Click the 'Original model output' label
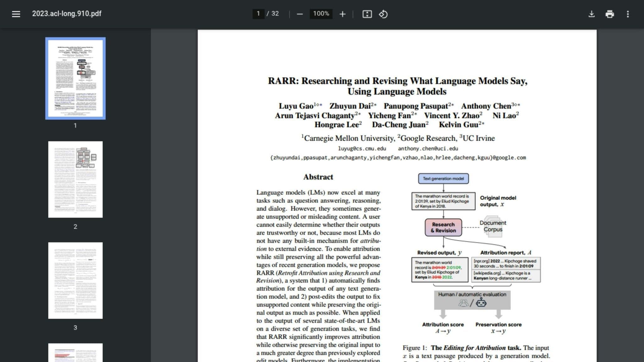644x362 pixels. coord(498,201)
